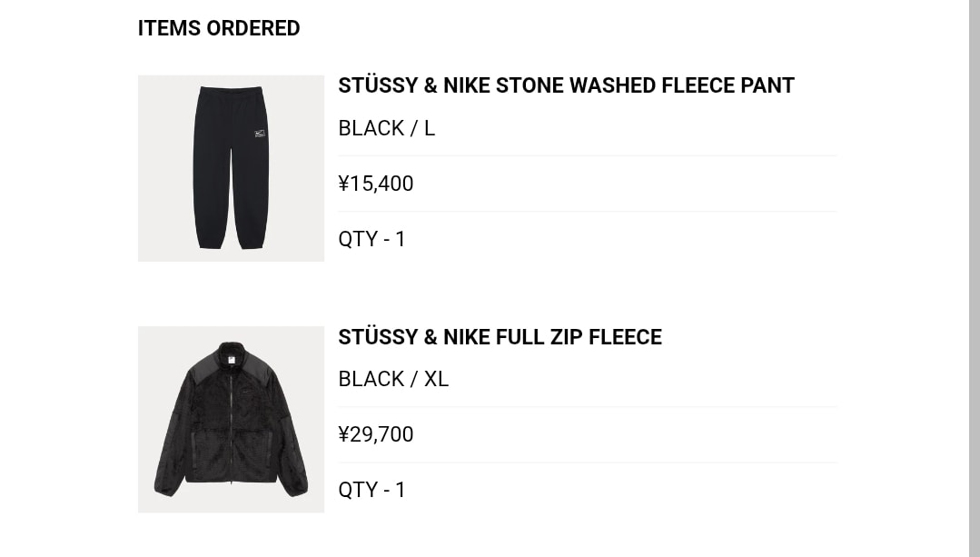Click the ITEMS ORDERED heading

(219, 28)
